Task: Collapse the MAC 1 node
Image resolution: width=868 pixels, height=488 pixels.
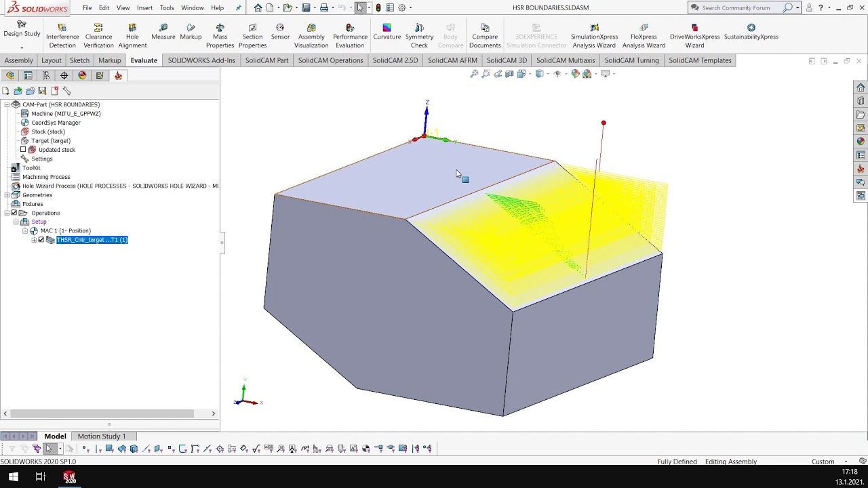Action: point(25,231)
